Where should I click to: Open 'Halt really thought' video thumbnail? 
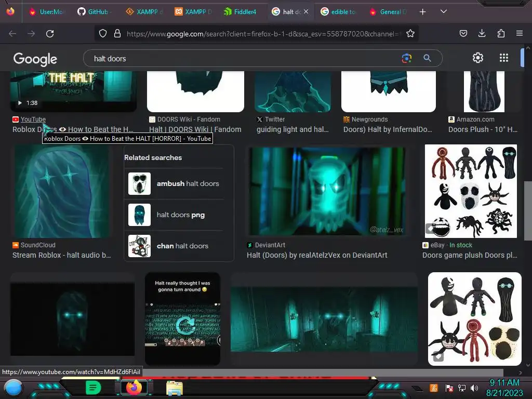[x=182, y=318]
